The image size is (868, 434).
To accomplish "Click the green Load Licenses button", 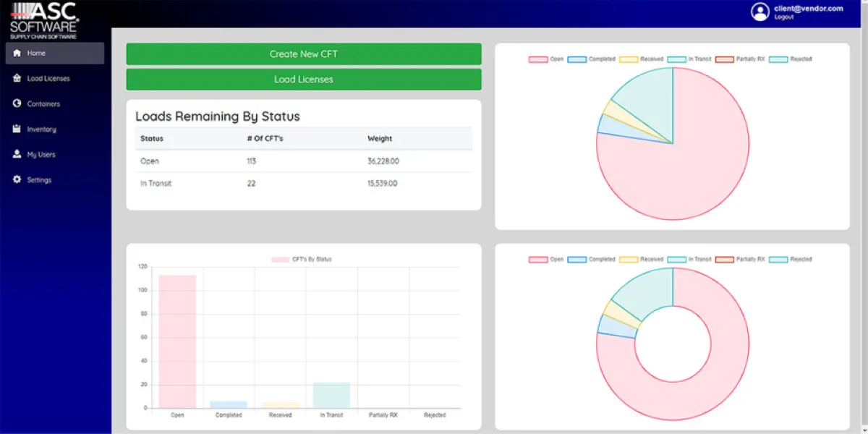I will tap(304, 80).
